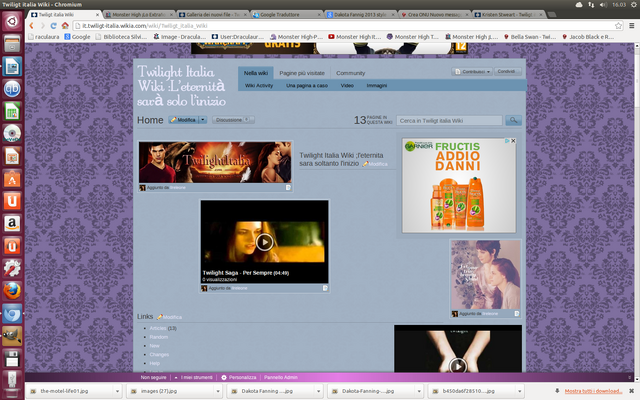Screen dimensions: 640x400
Task: Open Wiki Activity submenu item
Action: 259,86
